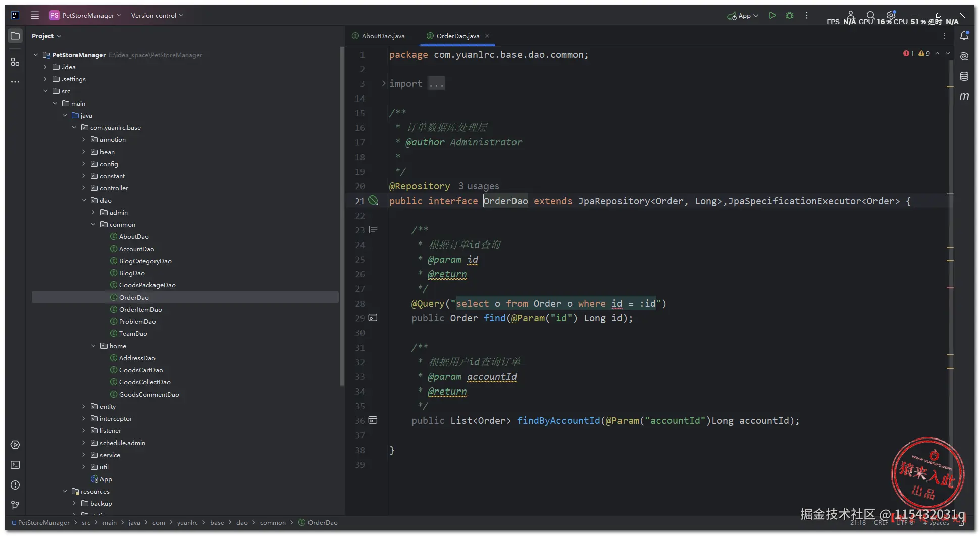
Task: Open the AI Assistant panel
Action: pyautogui.click(x=964, y=56)
